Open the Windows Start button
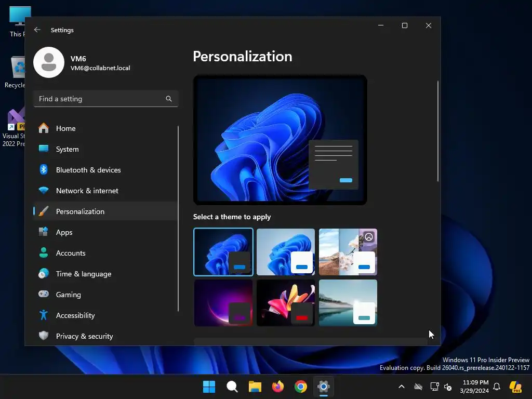The width and height of the screenshot is (532, 399). (209, 387)
